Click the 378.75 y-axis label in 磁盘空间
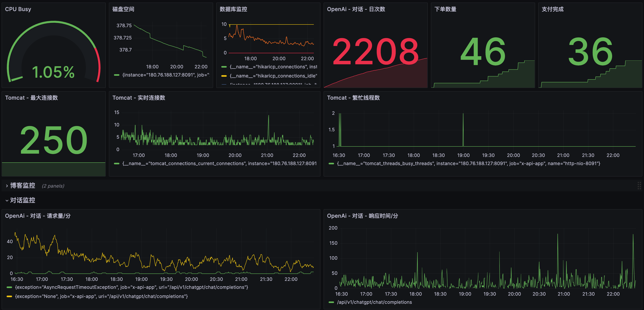The width and height of the screenshot is (644, 310). 124,25
